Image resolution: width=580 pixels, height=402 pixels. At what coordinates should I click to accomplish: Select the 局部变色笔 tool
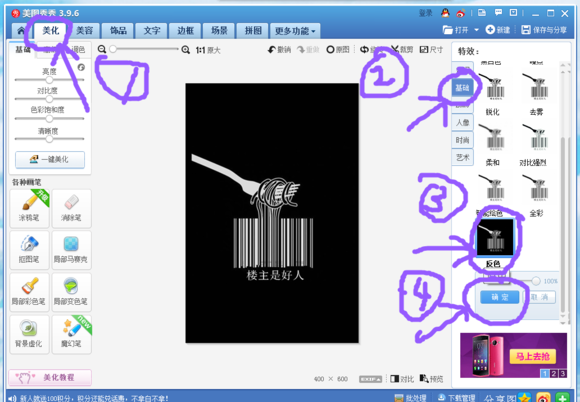point(71,293)
